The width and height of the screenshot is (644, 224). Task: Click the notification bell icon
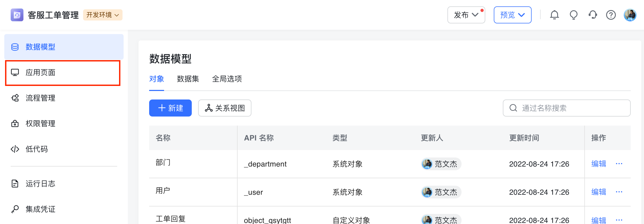click(554, 15)
